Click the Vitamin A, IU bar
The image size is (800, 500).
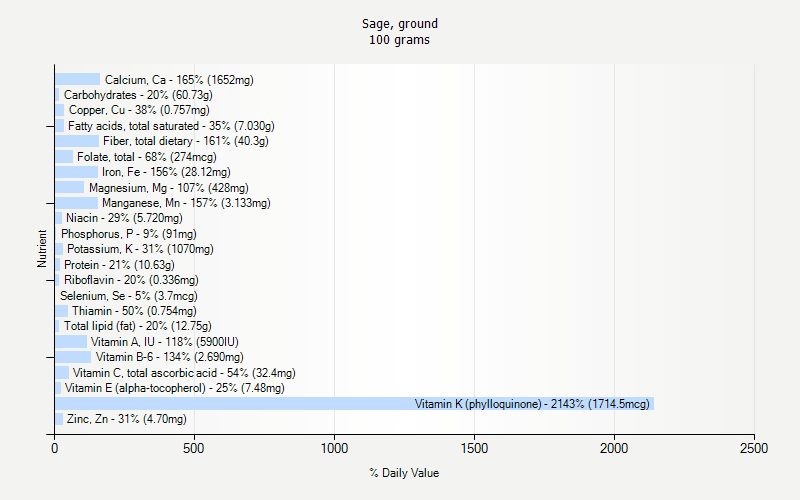(x=71, y=341)
